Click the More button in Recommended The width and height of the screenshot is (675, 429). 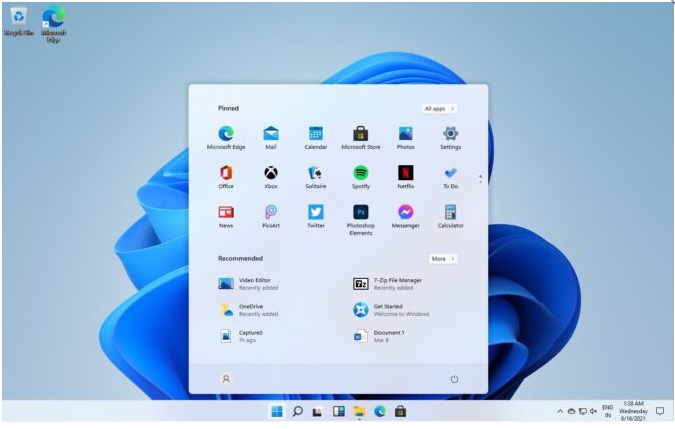click(x=443, y=259)
